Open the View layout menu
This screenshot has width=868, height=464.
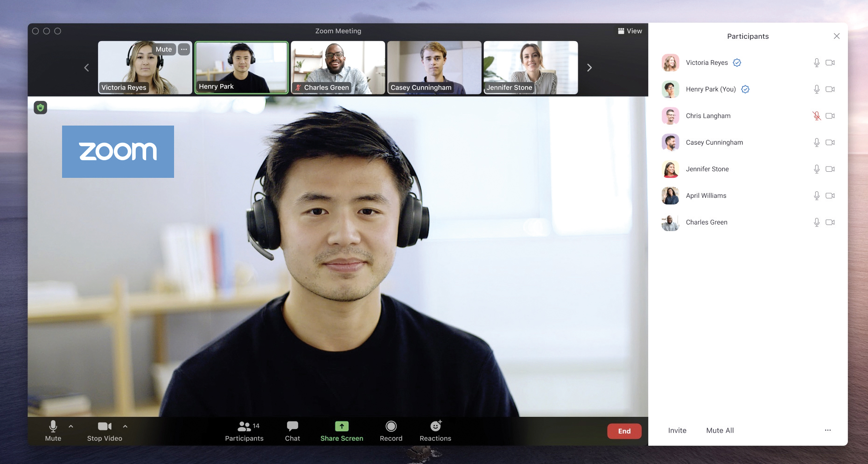click(630, 31)
